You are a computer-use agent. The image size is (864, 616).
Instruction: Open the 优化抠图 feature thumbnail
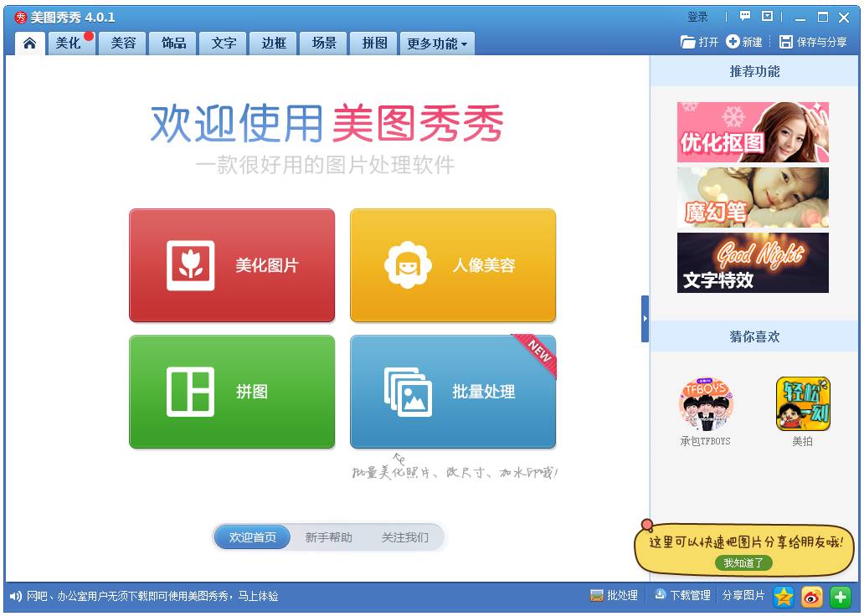pyautogui.click(x=753, y=132)
